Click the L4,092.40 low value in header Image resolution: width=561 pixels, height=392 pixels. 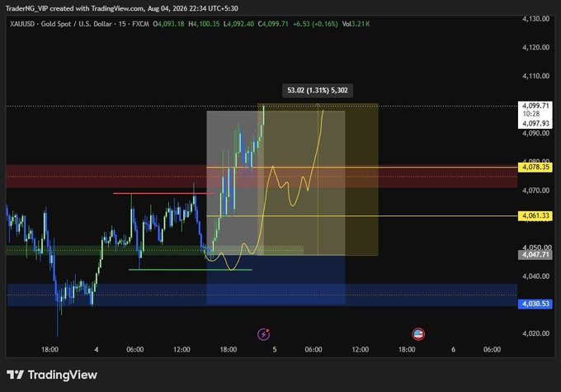tap(238, 24)
